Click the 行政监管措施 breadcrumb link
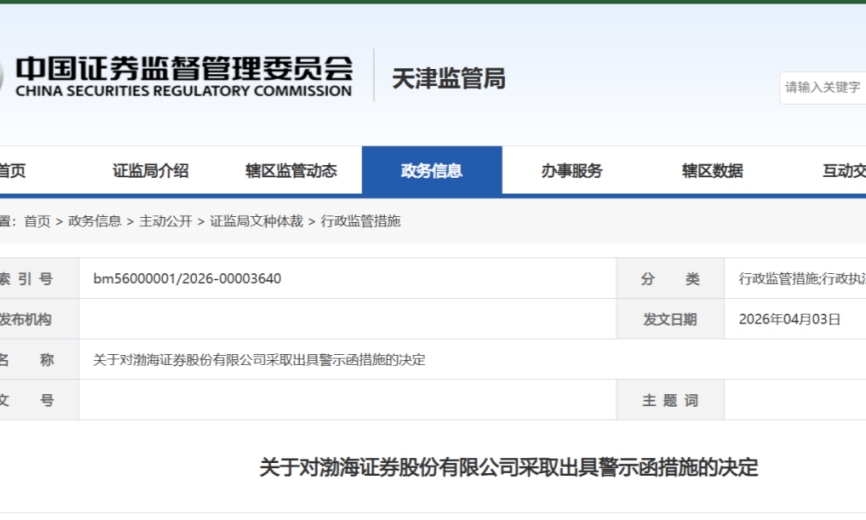 (x=360, y=221)
